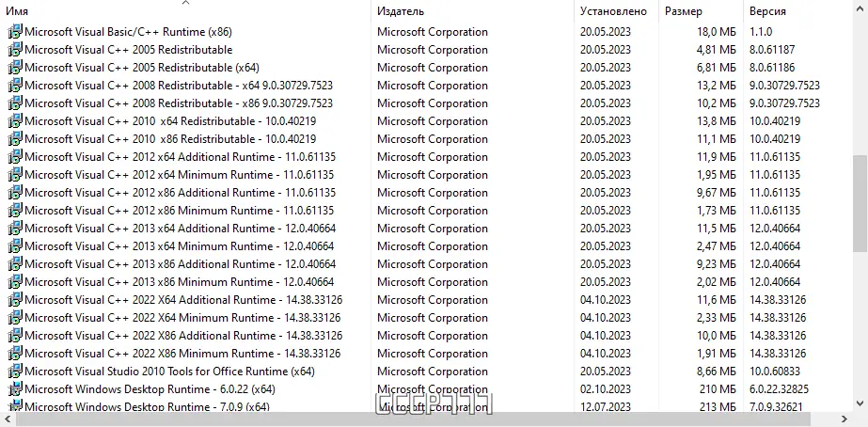Click size cell 9,67 МБ
This screenshot has width=868, height=427.
pyautogui.click(x=717, y=192)
